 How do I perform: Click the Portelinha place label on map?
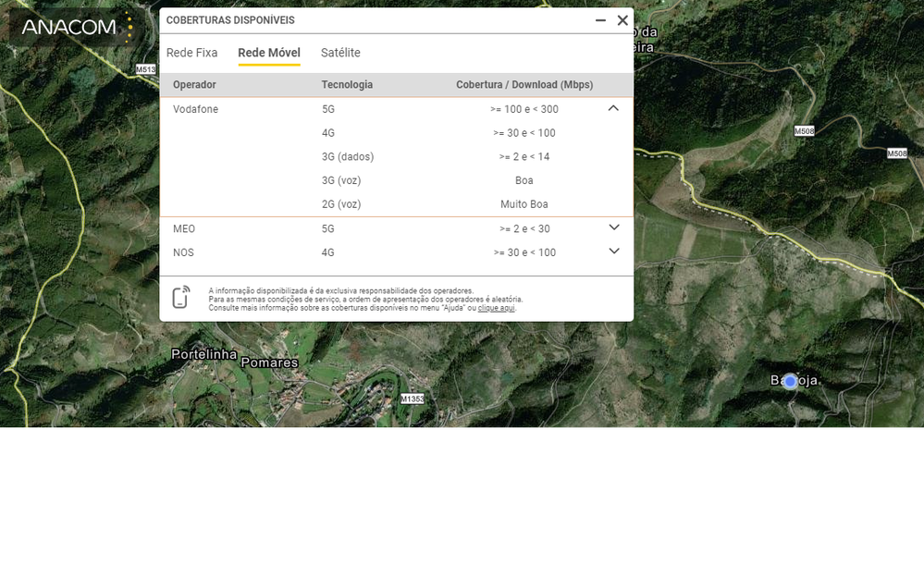(x=203, y=355)
